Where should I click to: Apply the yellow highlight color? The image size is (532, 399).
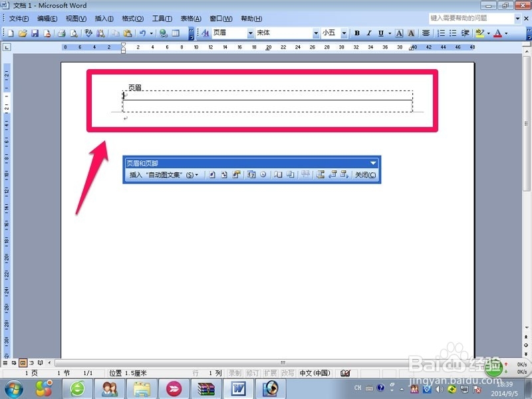[x=479, y=33]
